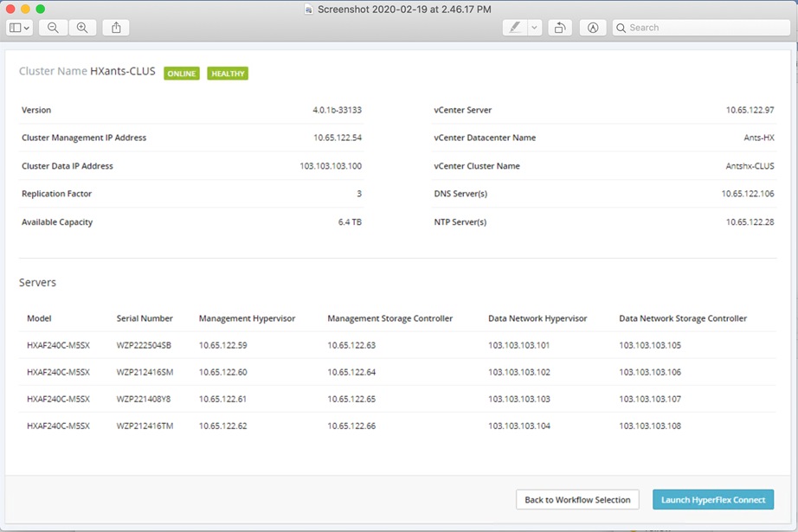Click the document proxy icon in title bar
This screenshot has width=798, height=532.
(308, 10)
